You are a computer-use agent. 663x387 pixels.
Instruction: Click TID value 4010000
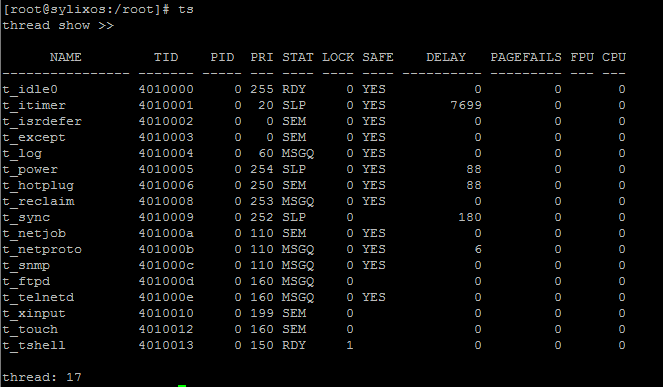[x=166, y=90]
